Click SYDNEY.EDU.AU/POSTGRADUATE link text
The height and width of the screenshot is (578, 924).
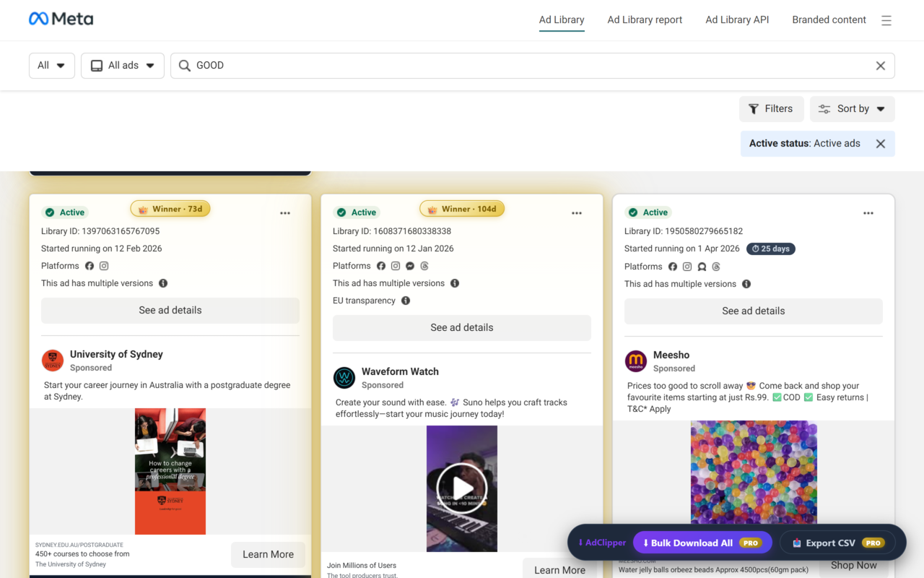coord(79,545)
